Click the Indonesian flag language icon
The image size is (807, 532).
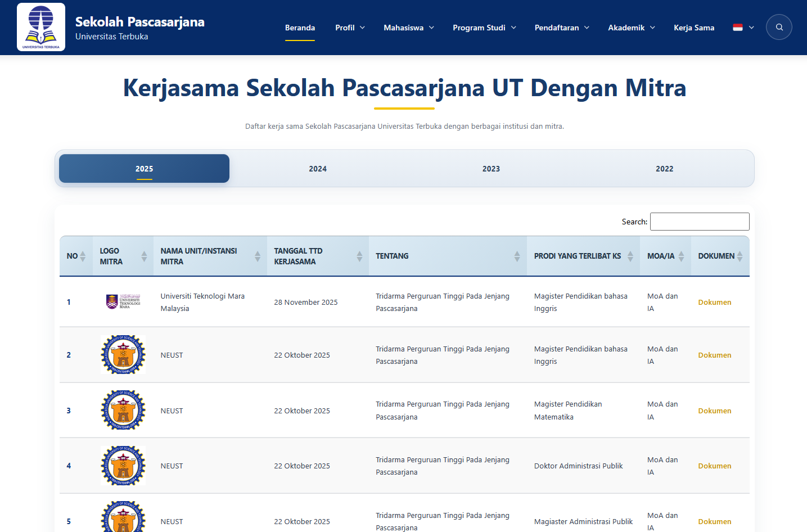(738, 27)
